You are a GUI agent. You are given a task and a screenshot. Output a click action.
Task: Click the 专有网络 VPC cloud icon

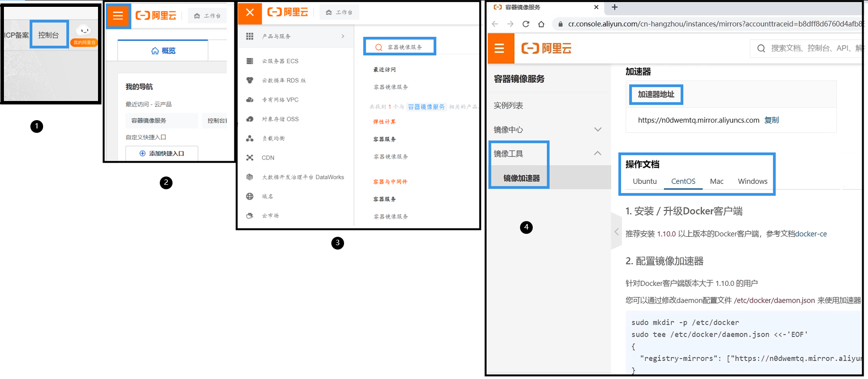pyautogui.click(x=250, y=100)
